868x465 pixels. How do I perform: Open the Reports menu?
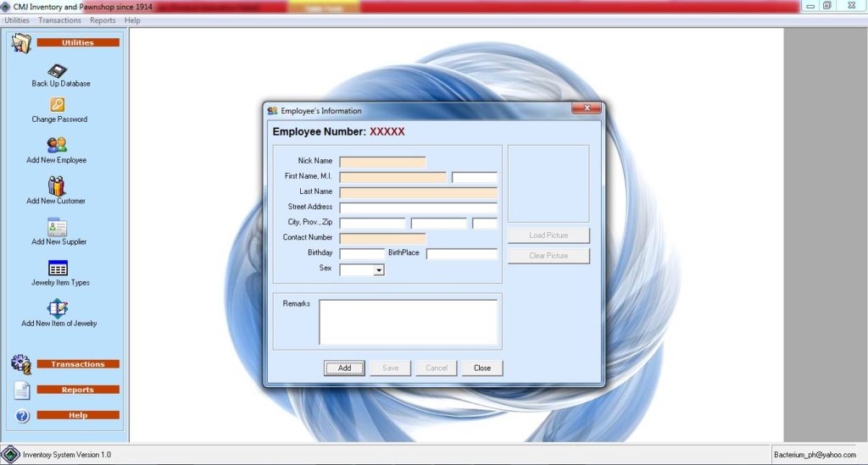pos(103,20)
